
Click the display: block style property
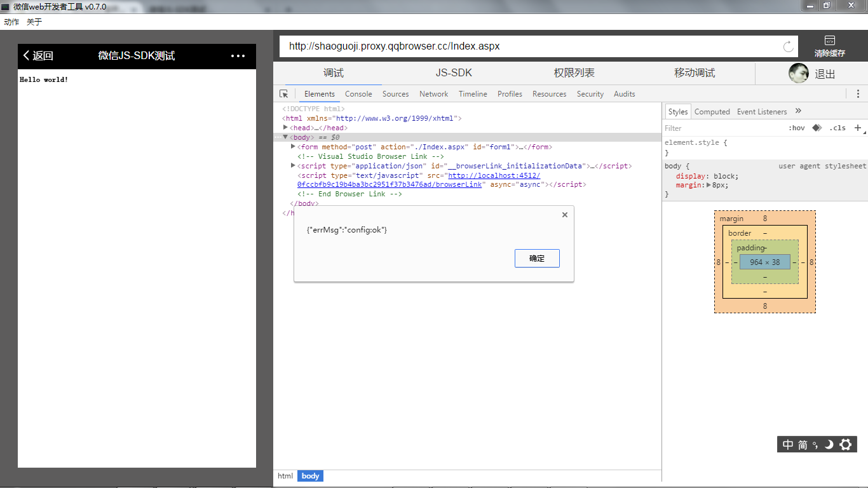[707, 176]
